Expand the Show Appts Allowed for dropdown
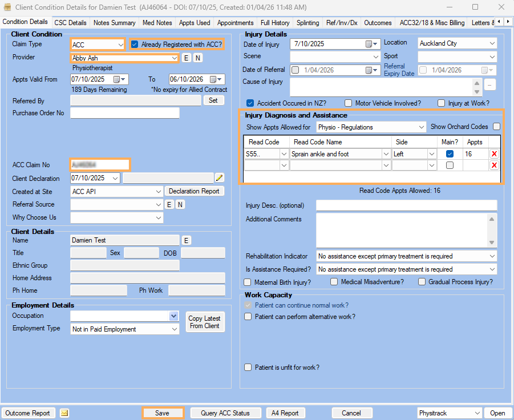The height and width of the screenshot is (420, 514). [x=421, y=127]
